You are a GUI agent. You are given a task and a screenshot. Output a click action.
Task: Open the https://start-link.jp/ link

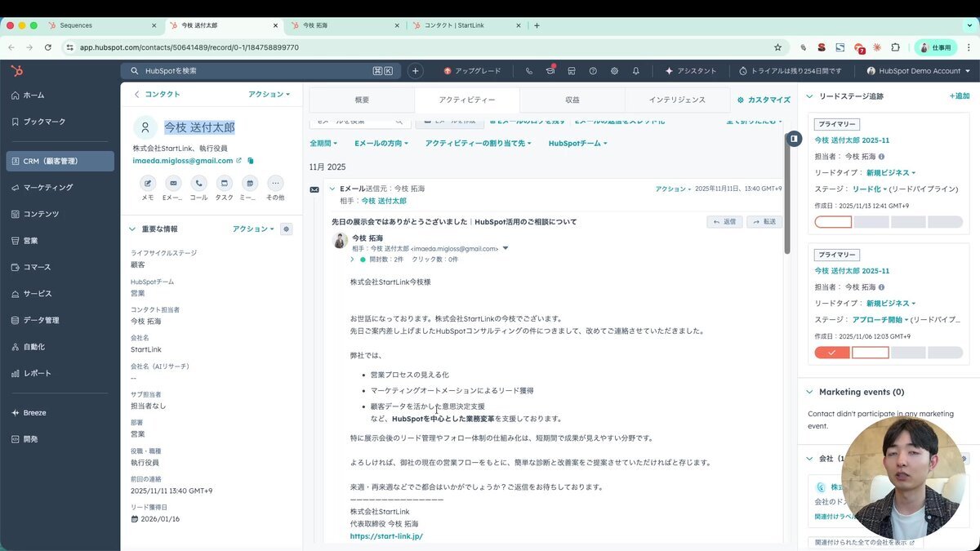point(386,536)
